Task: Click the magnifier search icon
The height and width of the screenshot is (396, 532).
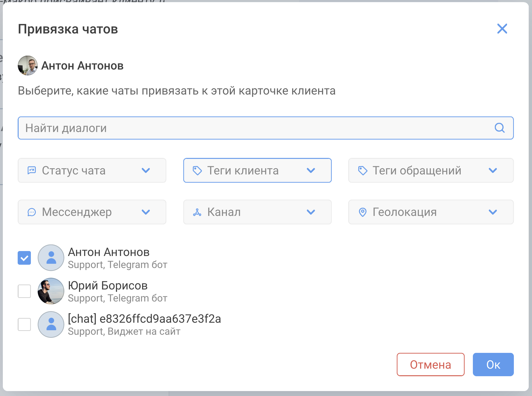Action: (499, 128)
